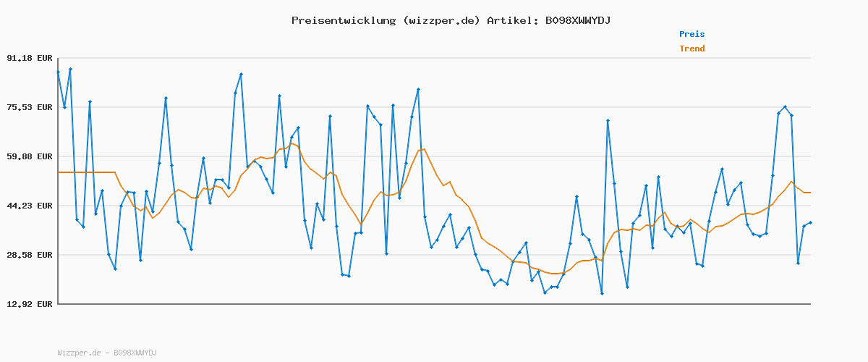Click the second-to-last blue price data point
Image resolution: width=868 pixels, height=362 pixels.
[804, 227]
